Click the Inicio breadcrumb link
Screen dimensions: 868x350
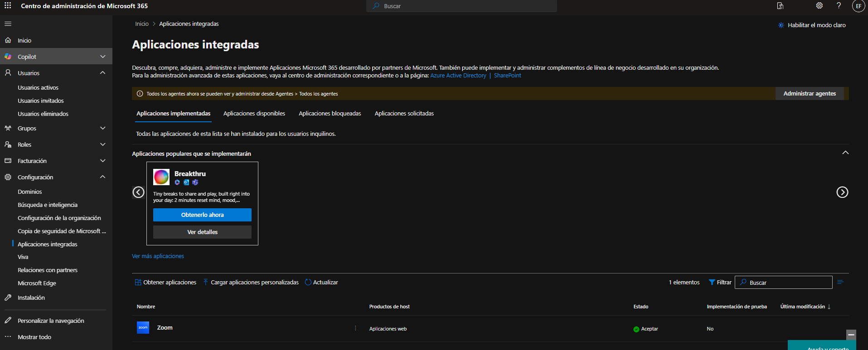click(x=142, y=24)
